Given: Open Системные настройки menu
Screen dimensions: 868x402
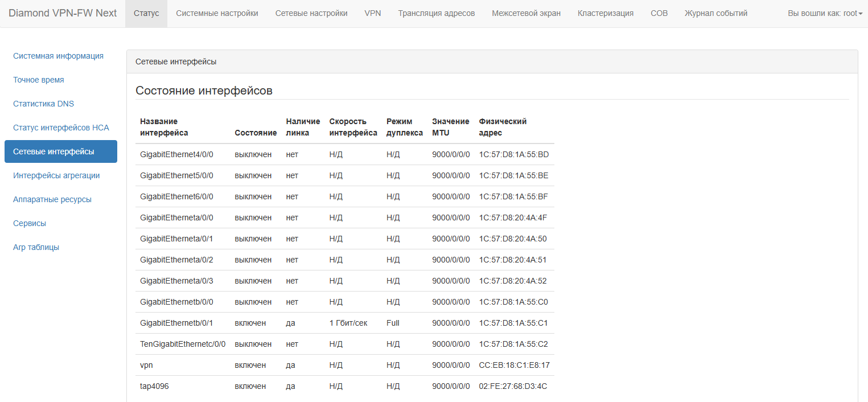Looking at the screenshot, I should coord(217,13).
